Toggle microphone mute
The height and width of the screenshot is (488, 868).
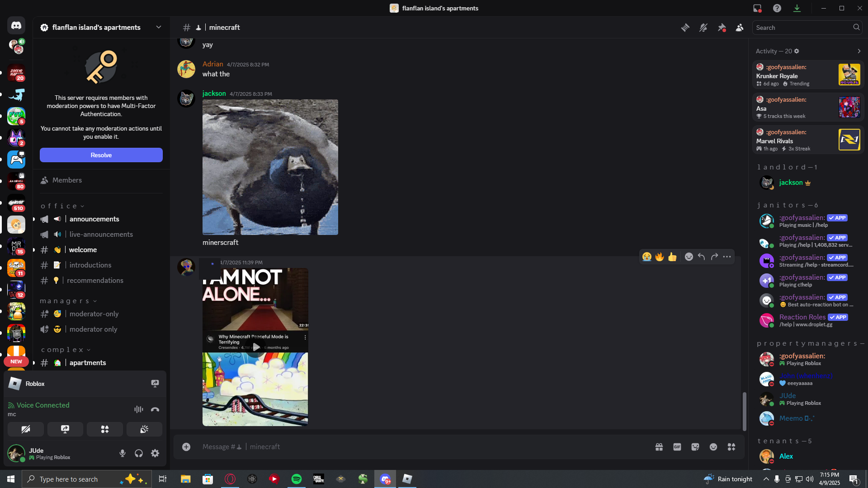click(123, 453)
